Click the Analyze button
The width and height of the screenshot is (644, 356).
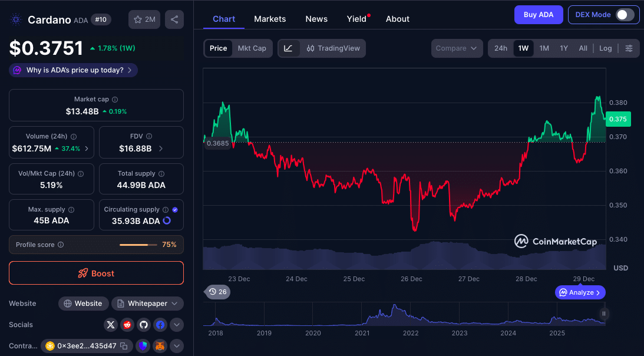[580, 293]
